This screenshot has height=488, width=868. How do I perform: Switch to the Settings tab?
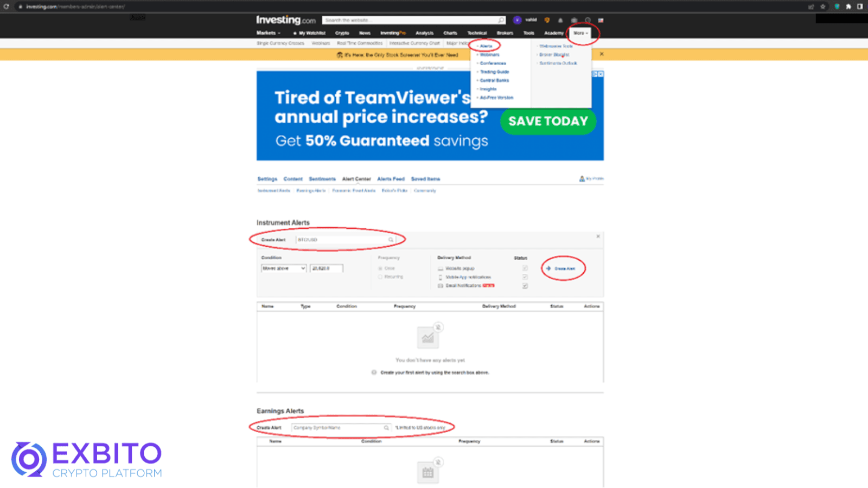coord(267,179)
